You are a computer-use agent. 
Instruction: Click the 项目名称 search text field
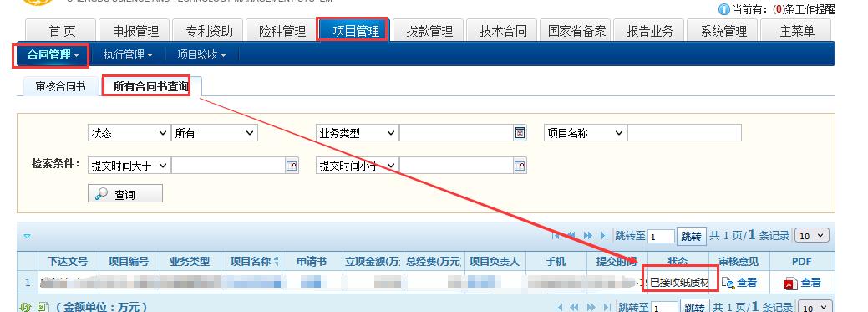(684, 133)
